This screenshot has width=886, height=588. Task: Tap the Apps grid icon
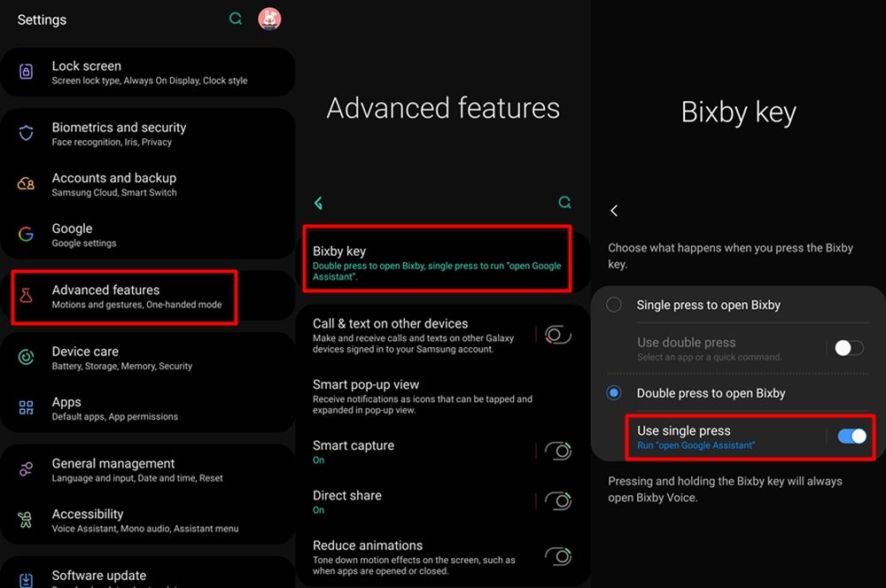point(26,407)
